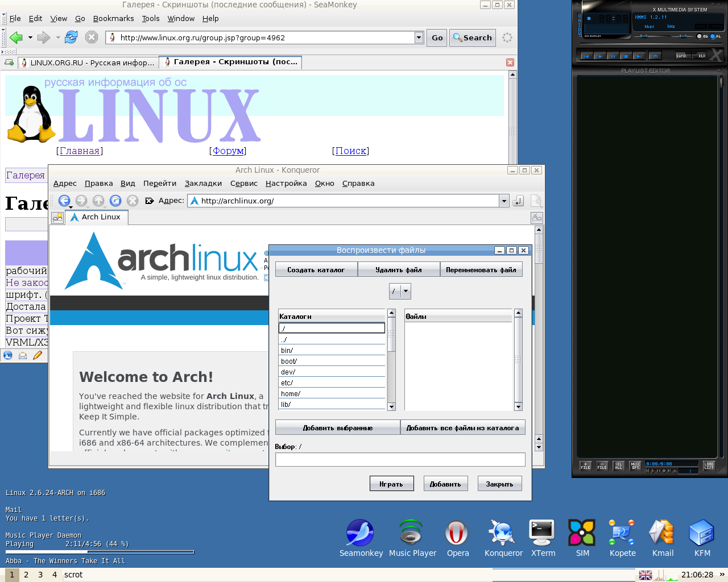Click the SeaMonkey mail icon in status bar
Image resolution: width=728 pixels, height=582 pixels.
pyautogui.click(x=23, y=356)
